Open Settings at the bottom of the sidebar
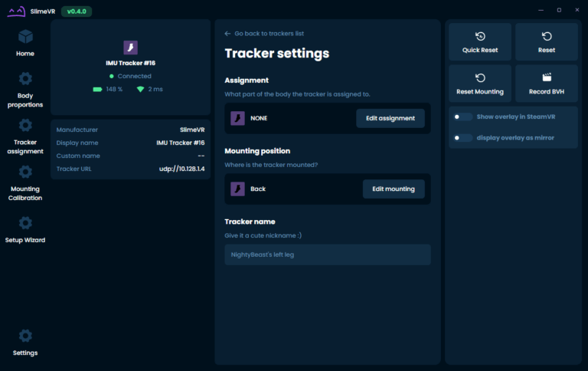The height and width of the screenshot is (371, 588). 25,337
